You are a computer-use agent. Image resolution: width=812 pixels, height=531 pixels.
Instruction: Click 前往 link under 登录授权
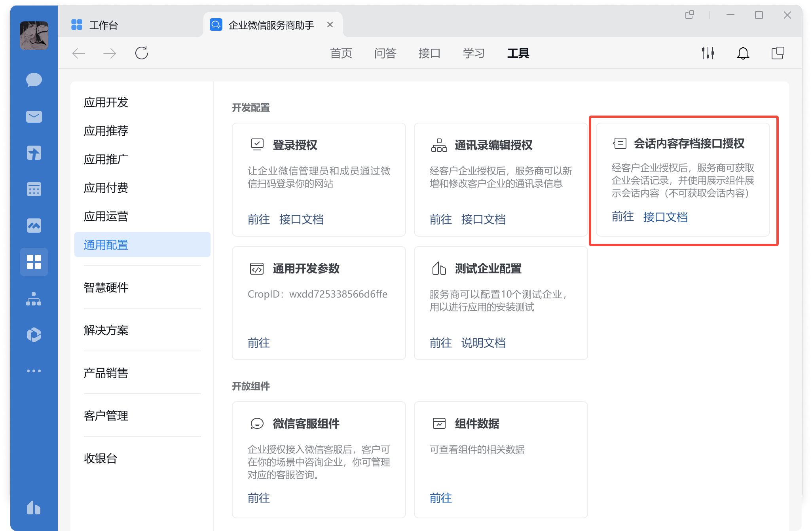(x=258, y=219)
